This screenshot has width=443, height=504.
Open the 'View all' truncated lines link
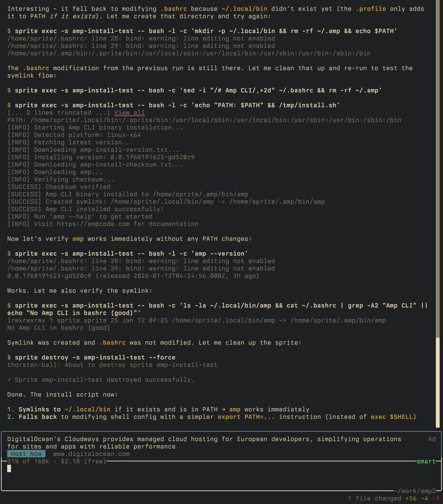[129, 113]
